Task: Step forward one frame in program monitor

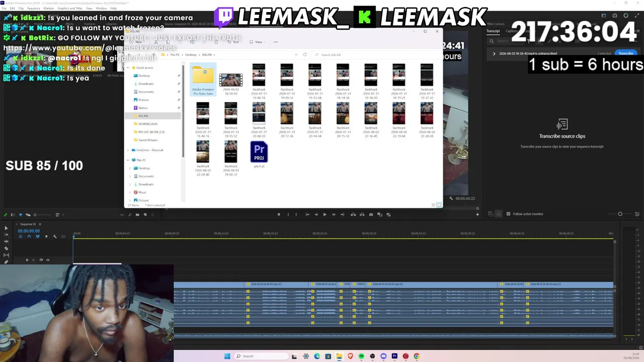Action: point(334,215)
